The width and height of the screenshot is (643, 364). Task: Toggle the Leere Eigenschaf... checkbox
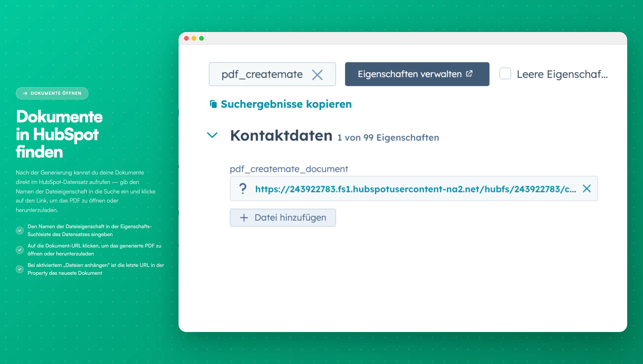click(505, 74)
